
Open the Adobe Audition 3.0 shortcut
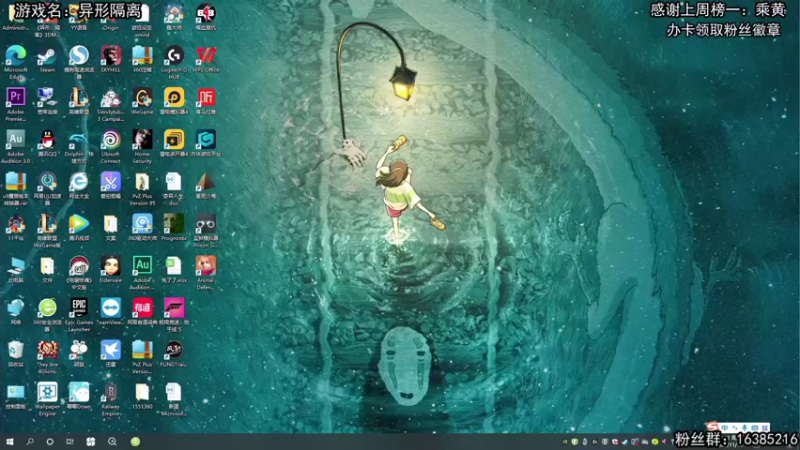point(16,139)
